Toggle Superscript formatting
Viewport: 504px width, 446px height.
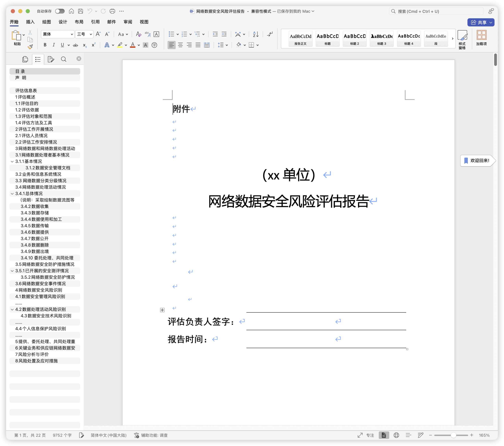(94, 45)
